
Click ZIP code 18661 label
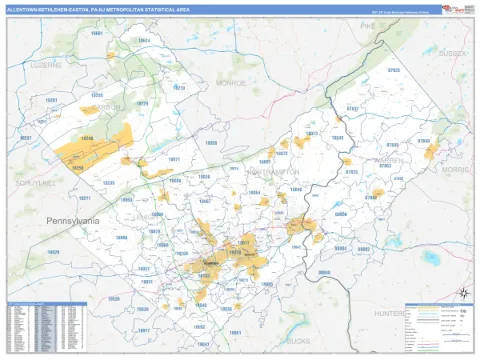tap(97, 33)
